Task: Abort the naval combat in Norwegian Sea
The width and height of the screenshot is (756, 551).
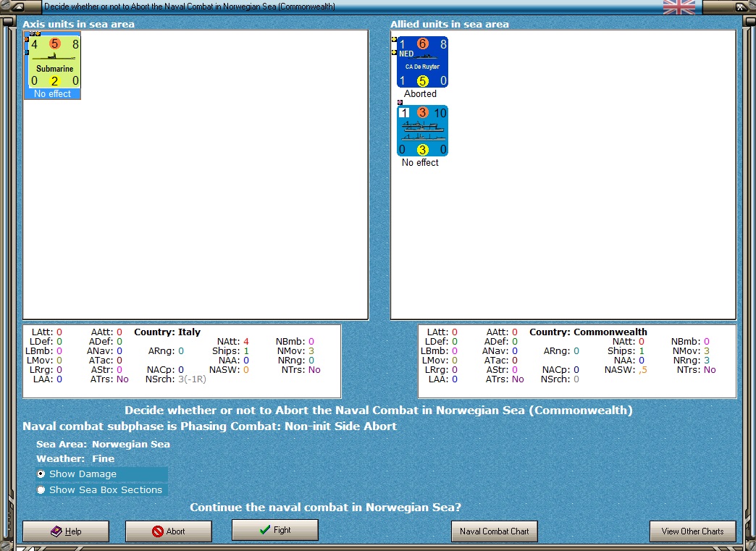Action: tap(168, 531)
